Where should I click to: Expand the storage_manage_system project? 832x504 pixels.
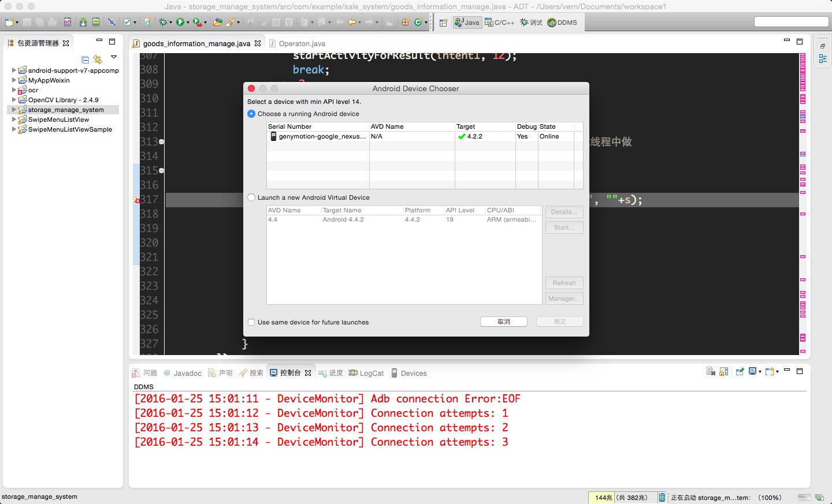14,110
